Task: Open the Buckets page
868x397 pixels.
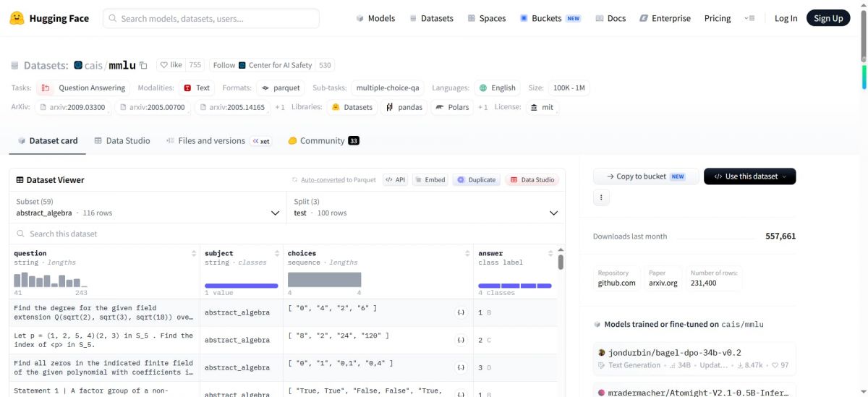Action: coord(550,18)
